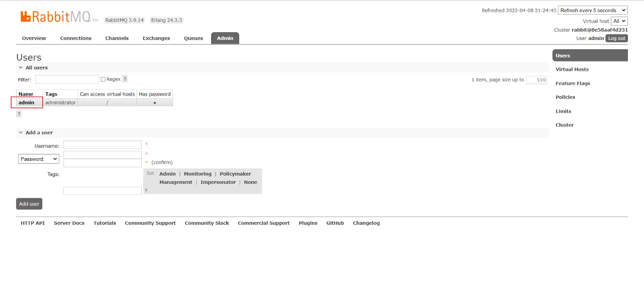Go to Policies in the sidebar
Image resolution: width=644 pixels, height=296 pixels.
click(565, 97)
